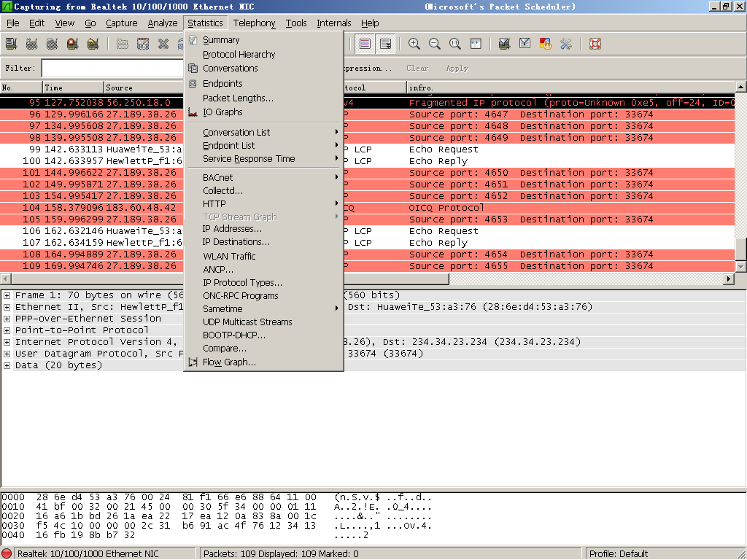The image size is (747, 560).
Task: Open Preferences wrench-and-screwdriver icon
Action: coord(566,44)
